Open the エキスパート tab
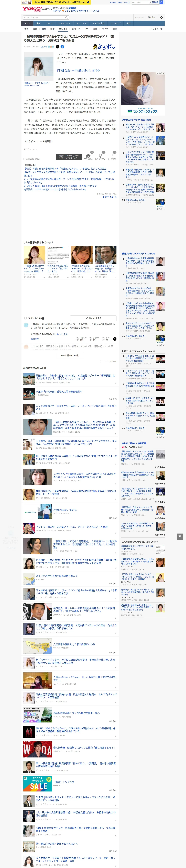The image size is (186, 868). pyautogui.click(x=64, y=24)
